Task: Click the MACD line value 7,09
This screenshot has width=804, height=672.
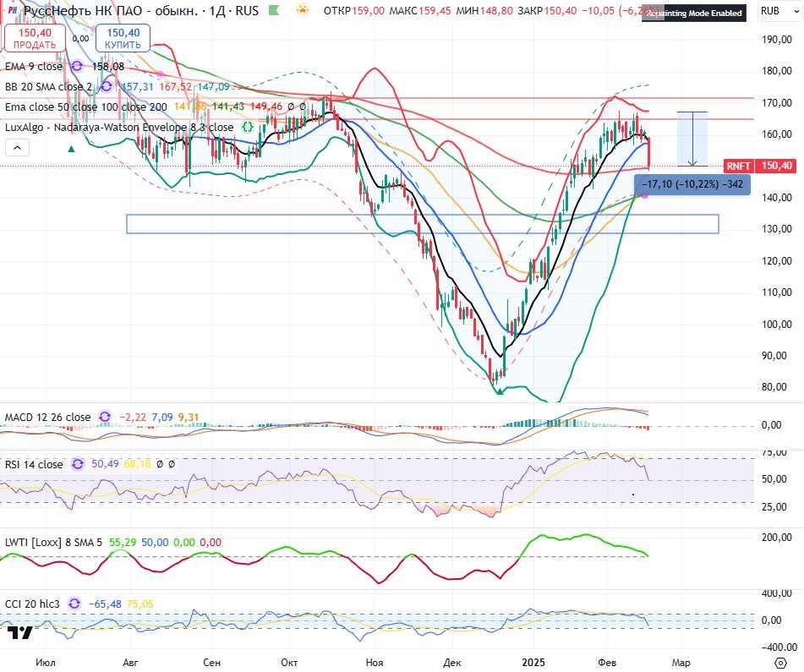Action: pyautogui.click(x=162, y=418)
